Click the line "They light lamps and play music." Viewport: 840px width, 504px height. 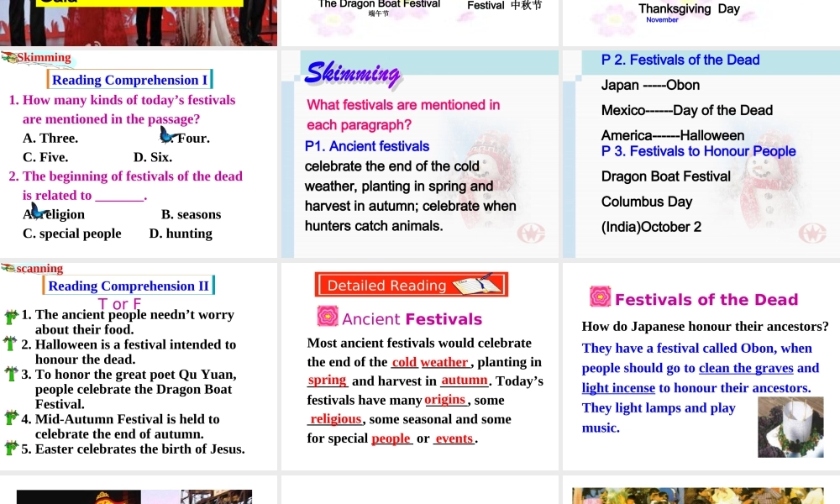pyautogui.click(x=659, y=417)
